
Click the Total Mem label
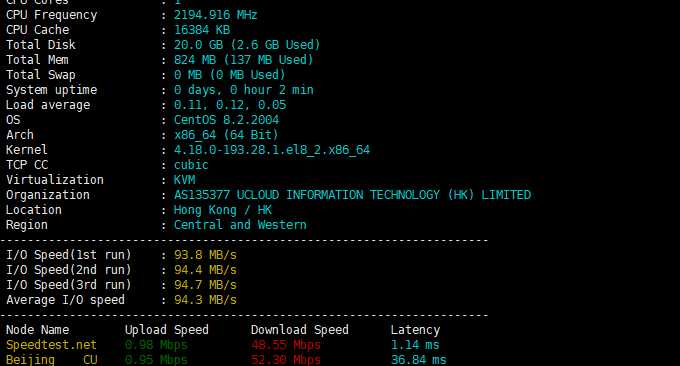coord(37,60)
